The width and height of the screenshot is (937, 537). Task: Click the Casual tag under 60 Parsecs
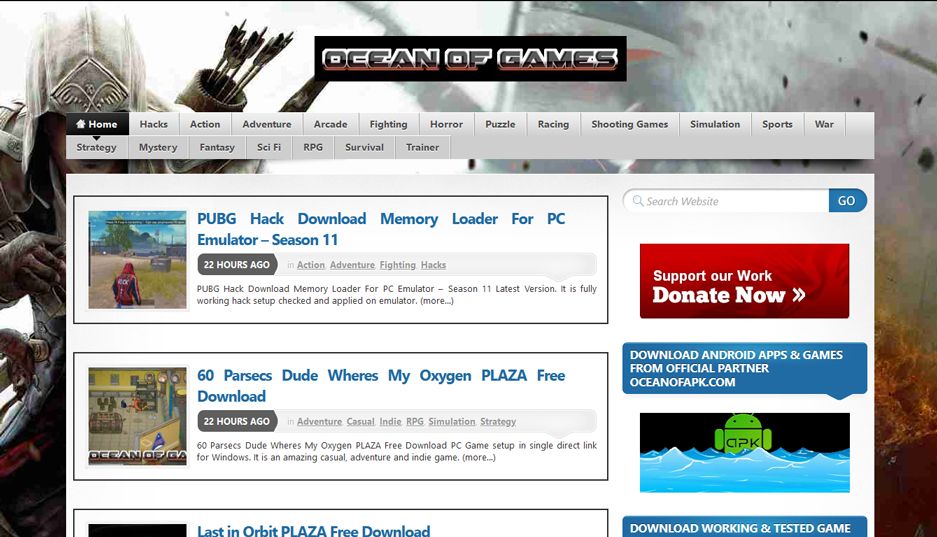click(x=360, y=421)
